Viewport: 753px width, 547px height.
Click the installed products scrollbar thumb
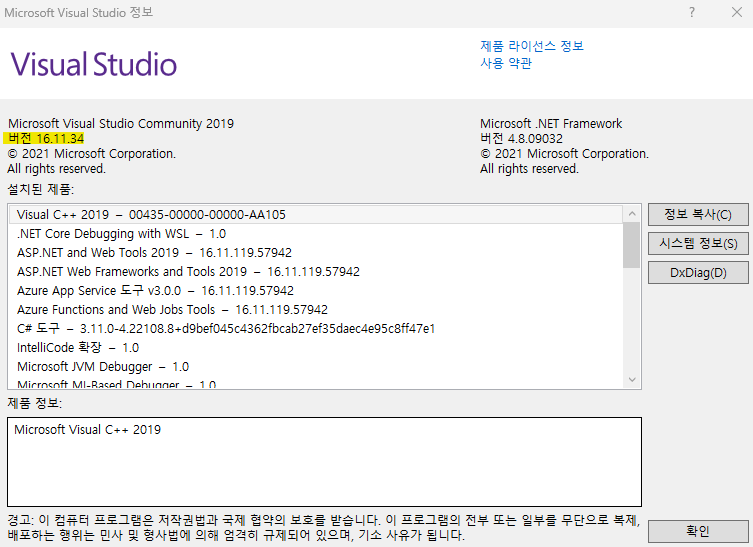point(632,245)
